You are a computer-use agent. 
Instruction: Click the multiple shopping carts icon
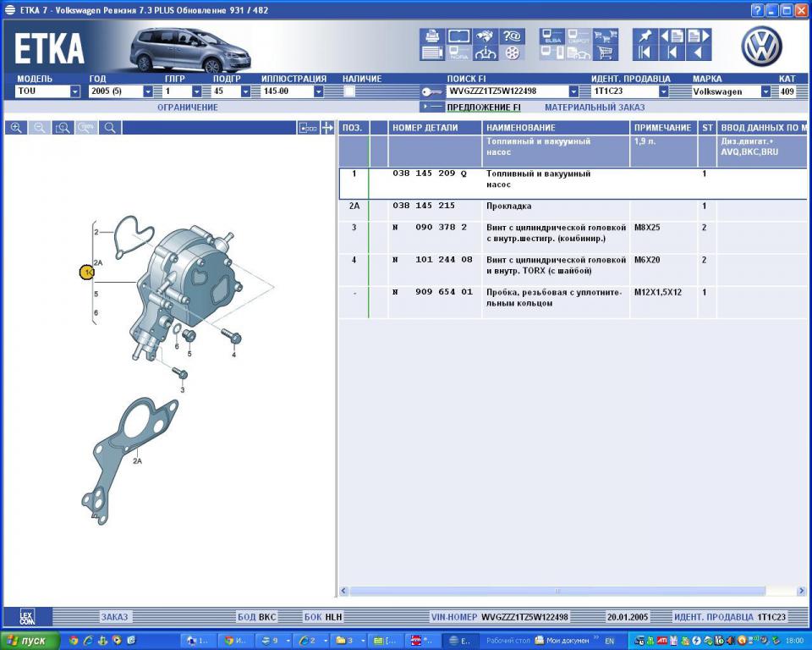click(606, 36)
